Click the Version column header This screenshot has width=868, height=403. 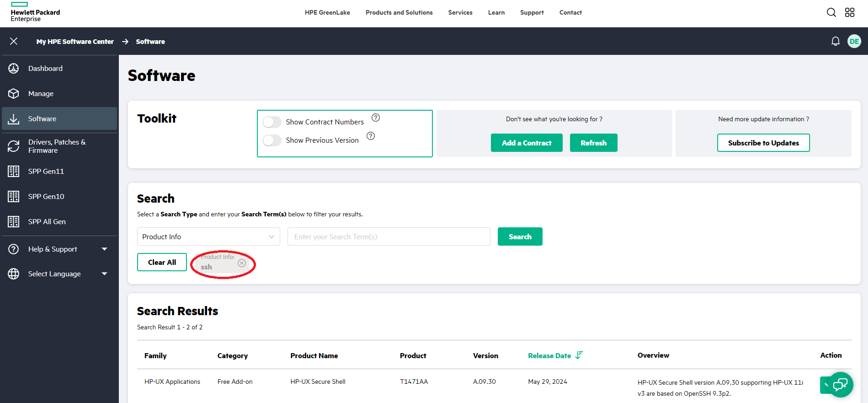coord(485,355)
